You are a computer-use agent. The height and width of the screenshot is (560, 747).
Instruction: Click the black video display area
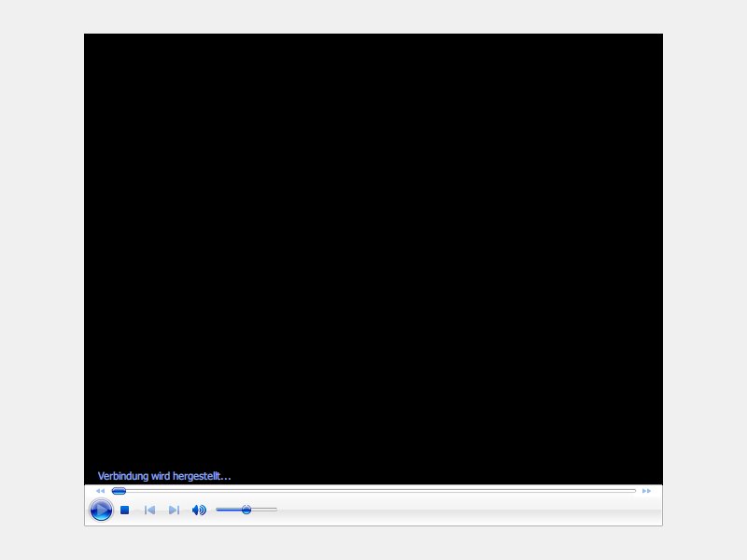coord(373,259)
